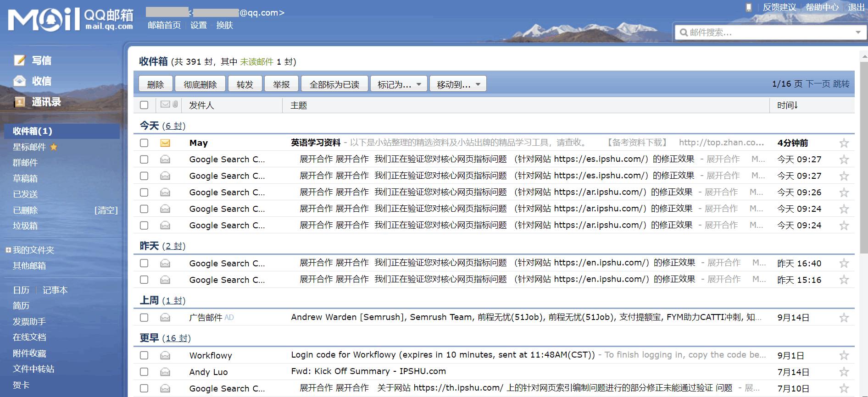This screenshot has height=397, width=868.
Task: Tick the select-all checkbox in the header row
Action: [144, 105]
